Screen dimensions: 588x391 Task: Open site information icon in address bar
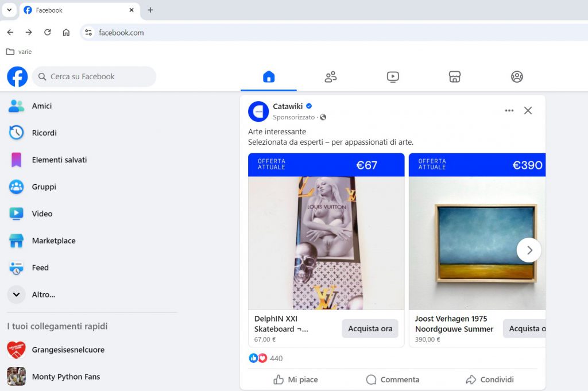(x=88, y=33)
